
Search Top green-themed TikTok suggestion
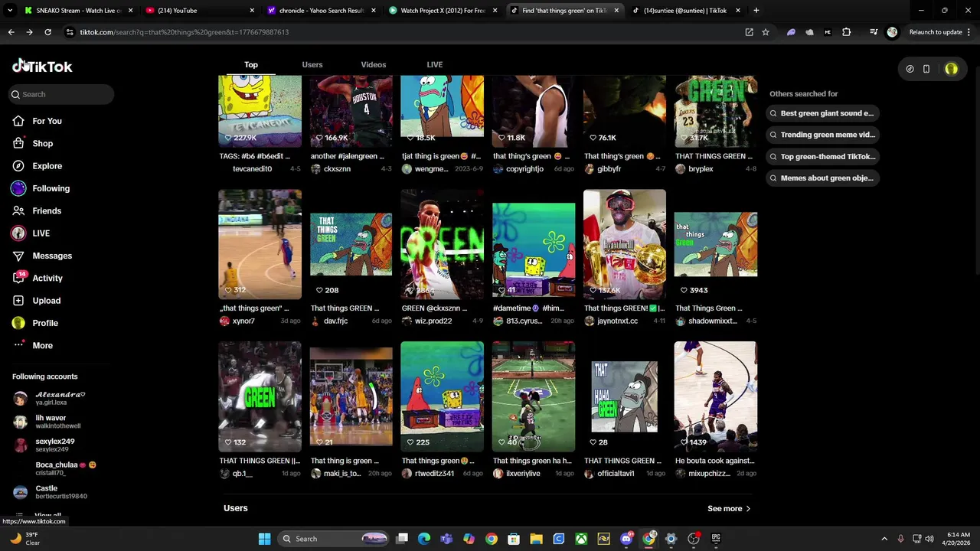(x=822, y=156)
